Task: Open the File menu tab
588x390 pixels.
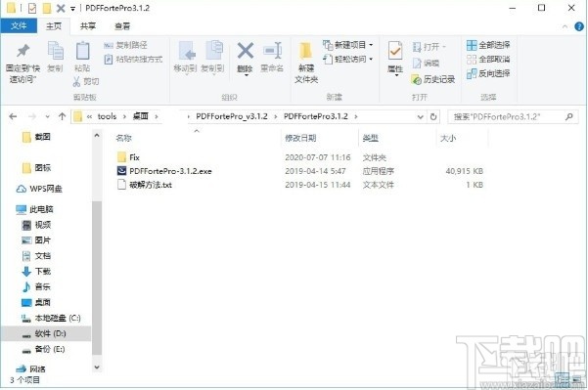Action: 19,25
